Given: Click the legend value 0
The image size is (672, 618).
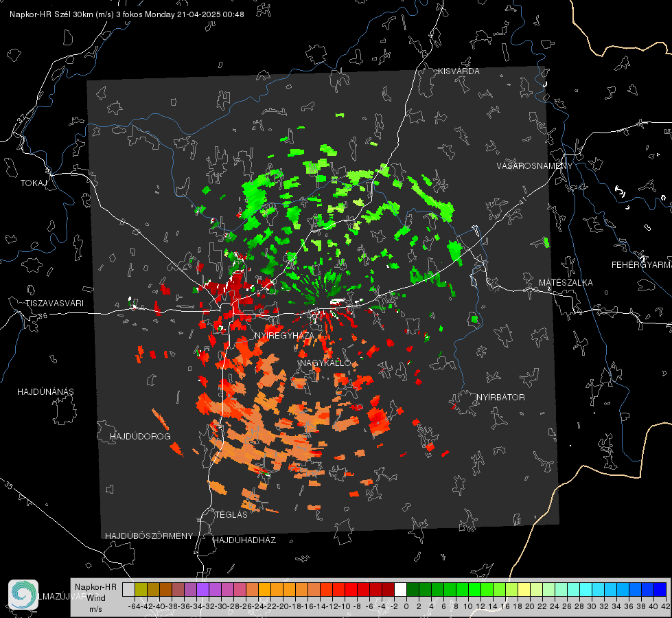Looking at the screenshot, I should coord(406,606).
